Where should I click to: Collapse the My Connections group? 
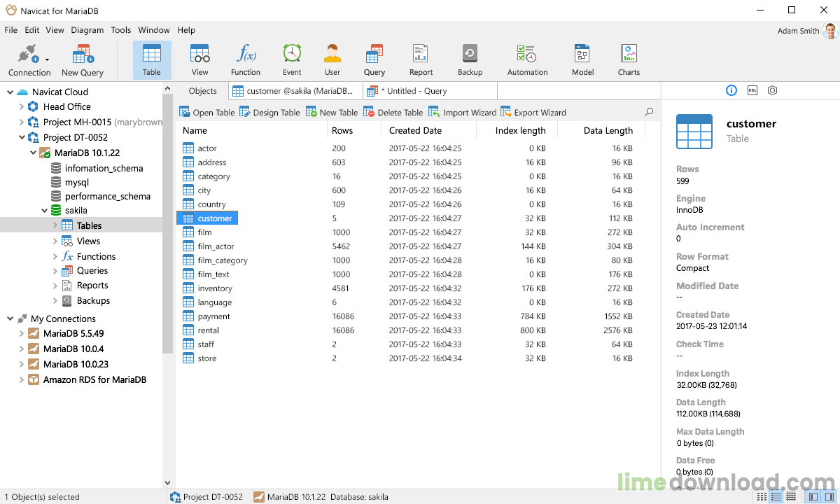[10, 318]
